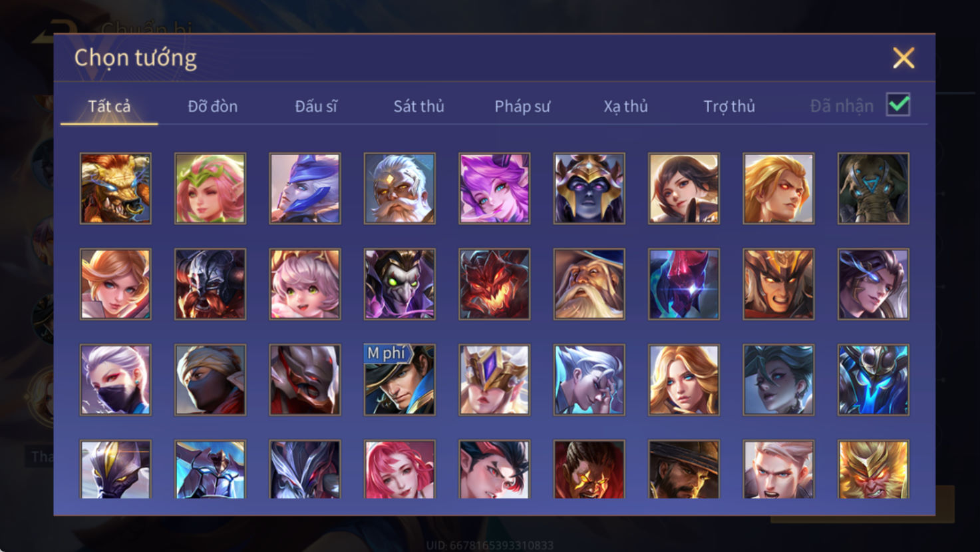Image resolution: width=980 pixels, height=552 pixels.
Task: Choose the red lava demon hero
Action: (494, 284)
